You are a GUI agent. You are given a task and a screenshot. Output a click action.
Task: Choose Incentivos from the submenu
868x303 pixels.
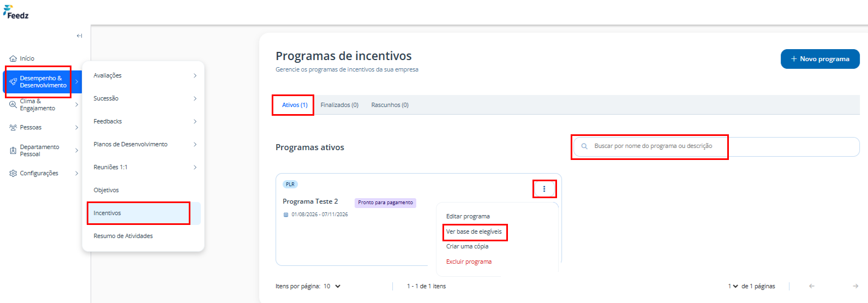(x=143, y=213)
